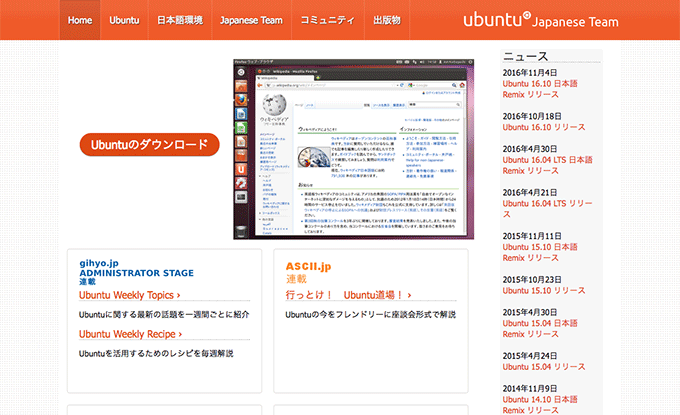Open the Ubuntu Weekly Recipe link
Image resolution: width=680 pixels, height=415 pixels.
click(x=130, y=334)
